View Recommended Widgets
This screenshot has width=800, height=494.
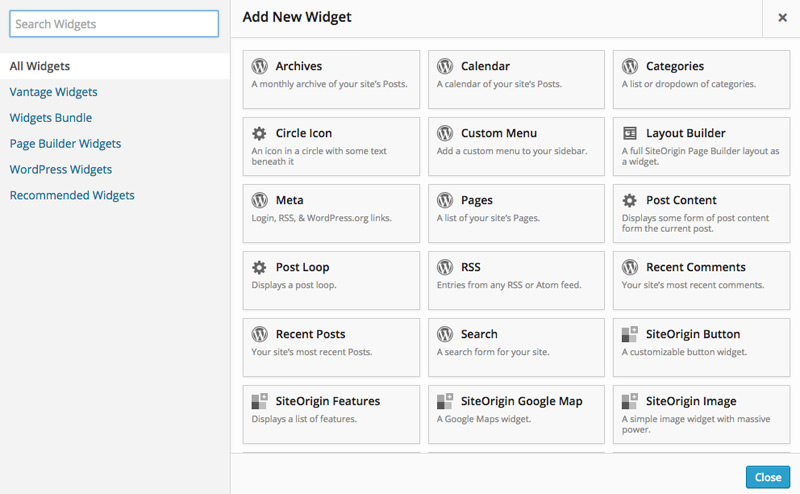pyautogui.click(x=72, y=195)
